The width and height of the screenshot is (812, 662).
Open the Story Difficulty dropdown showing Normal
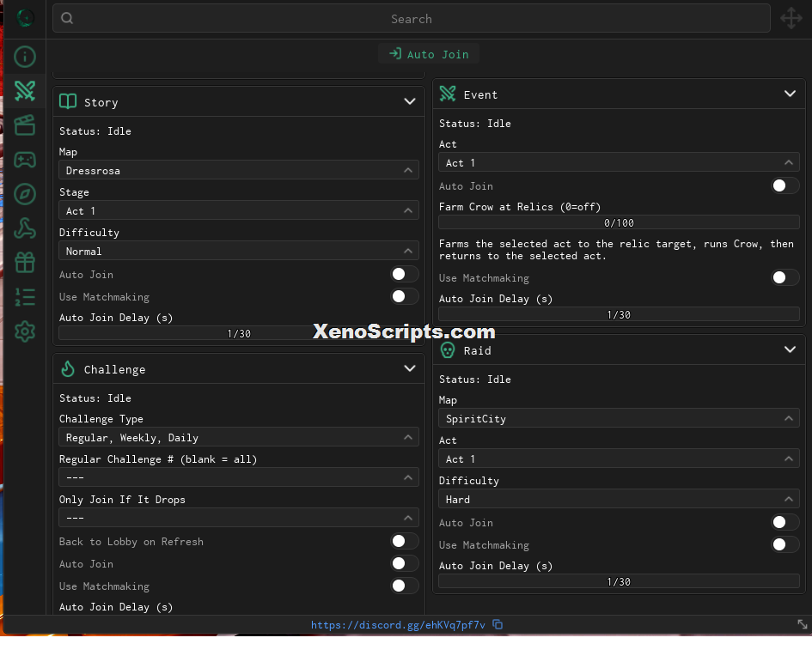(239, 251)
